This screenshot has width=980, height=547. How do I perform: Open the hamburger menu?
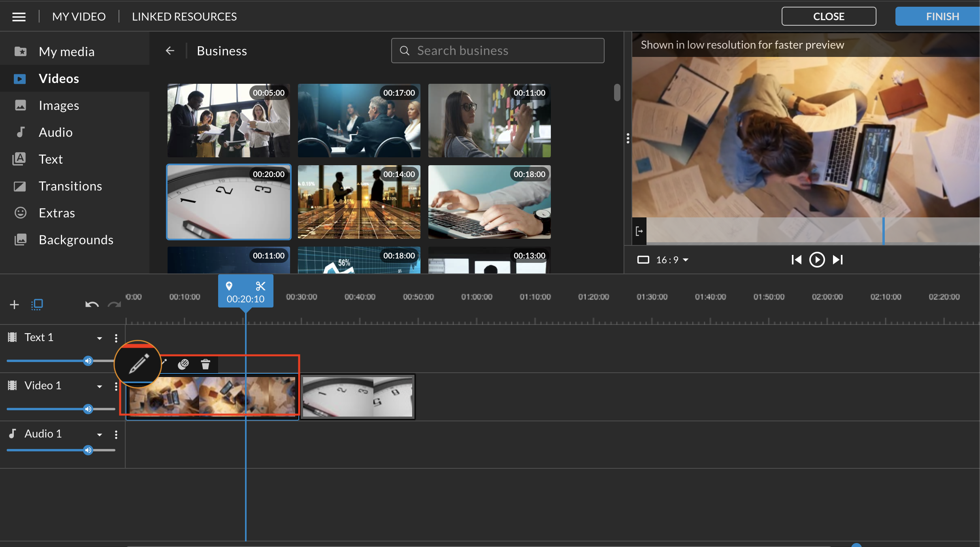click(x=19, y=16)
